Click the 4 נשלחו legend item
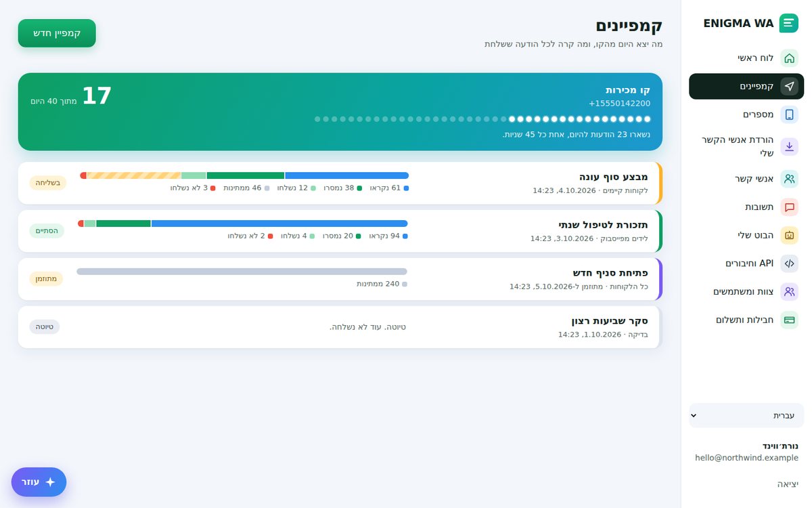The image size is (812, 508). pos(298,236)
